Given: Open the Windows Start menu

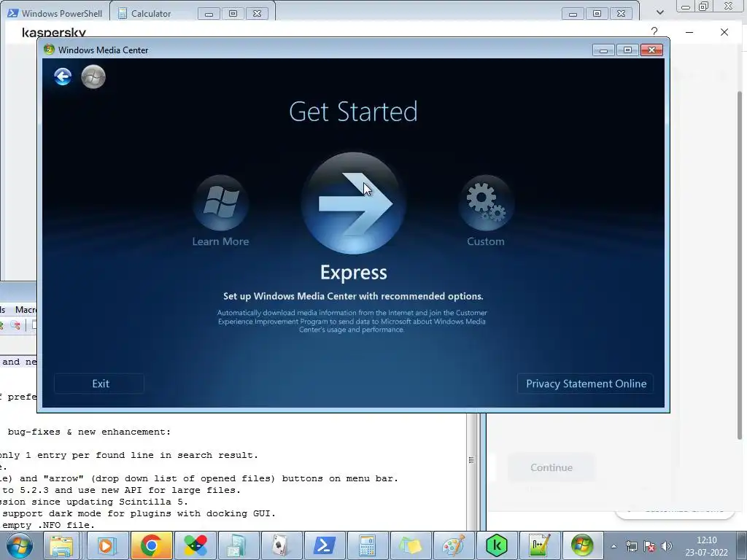Looking at the screenshot, I should 19,545.
